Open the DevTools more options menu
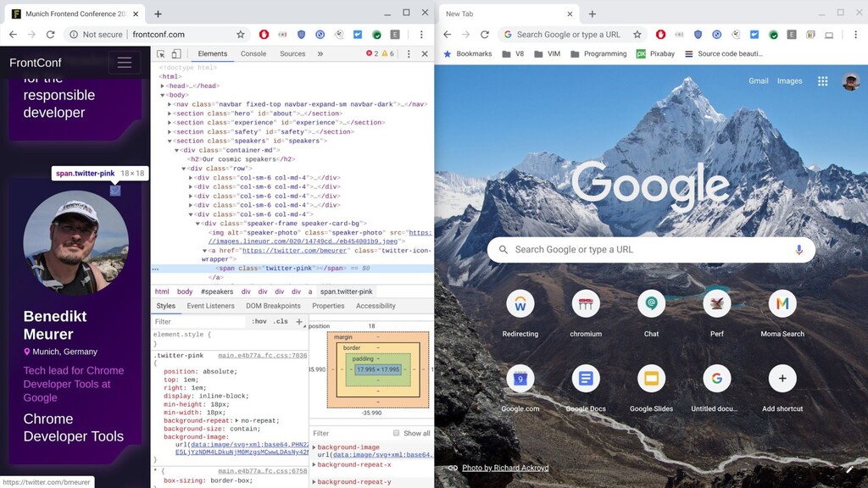This screenshot has width=868, height=488. [x=409, y=53]
